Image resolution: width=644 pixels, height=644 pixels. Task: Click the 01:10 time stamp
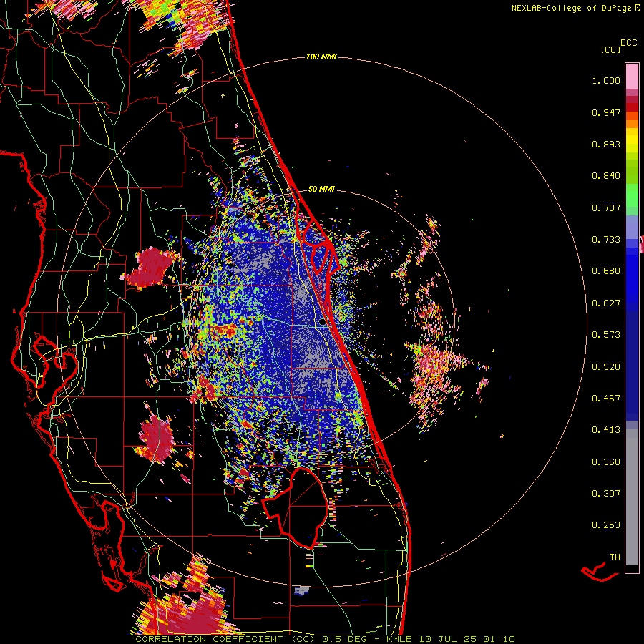tap(499, 639)
